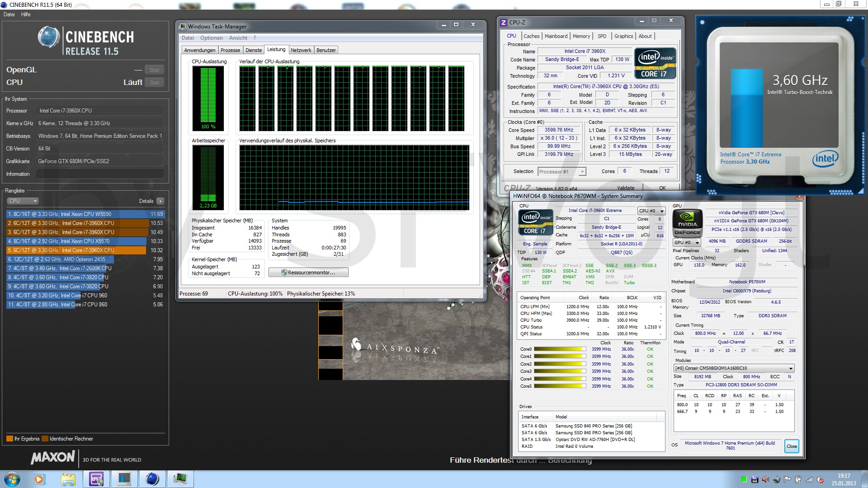The image size is (868, 488).
Task: Open the Hilfe menu in Cinebench
Action: click(26, 14)
